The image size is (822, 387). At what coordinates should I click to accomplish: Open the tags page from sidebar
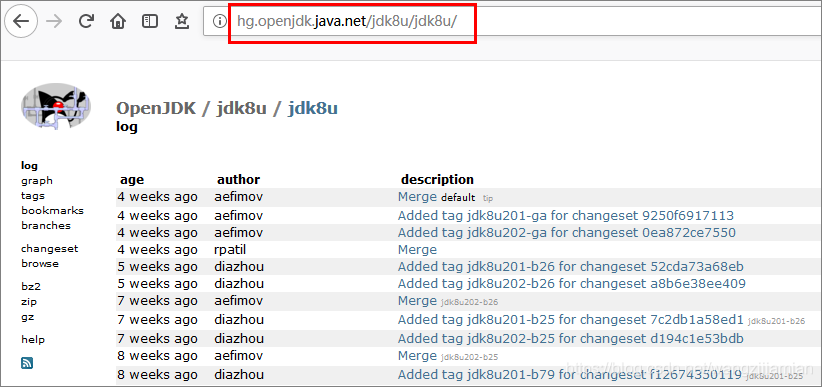33,196
